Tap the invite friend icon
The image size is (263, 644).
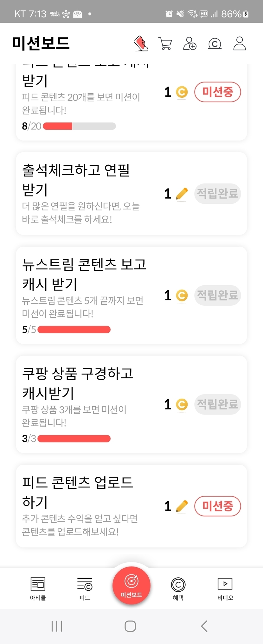(190, 43)
